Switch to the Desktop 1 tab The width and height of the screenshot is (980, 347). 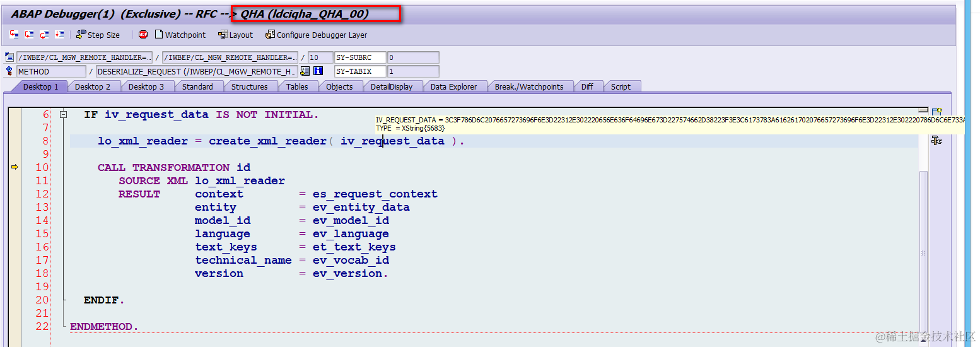40,86
